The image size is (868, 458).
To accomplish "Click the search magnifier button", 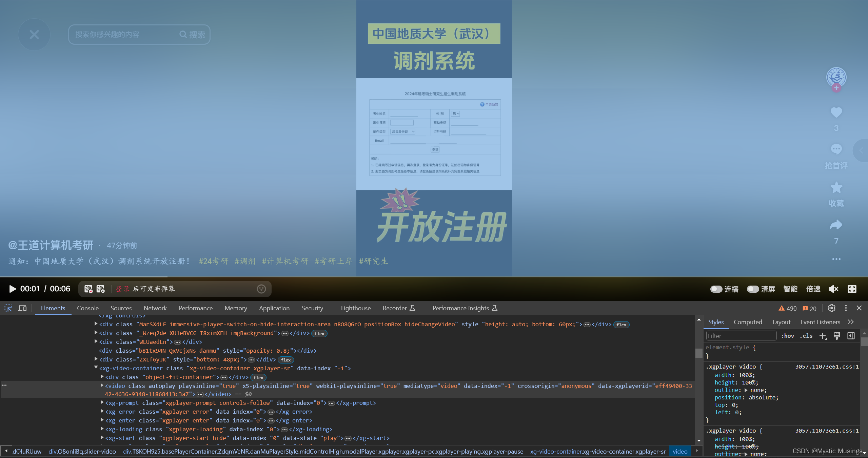I will (192, 35).
